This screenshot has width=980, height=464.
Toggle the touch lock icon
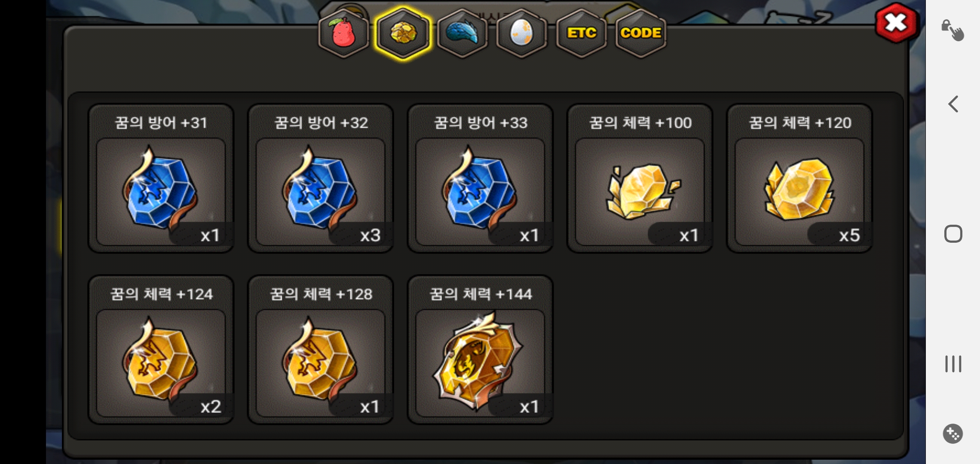click(x=952, y=30)
